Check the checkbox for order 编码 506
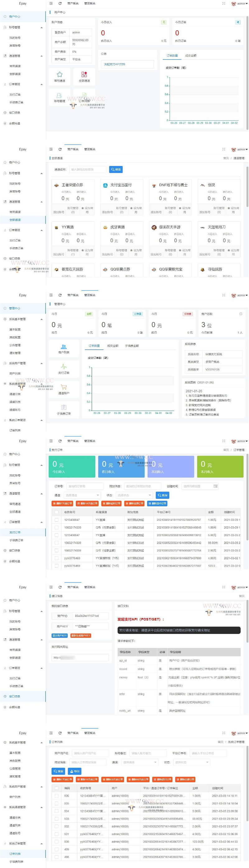Screen dimensions: 249x868 (57, 796)
